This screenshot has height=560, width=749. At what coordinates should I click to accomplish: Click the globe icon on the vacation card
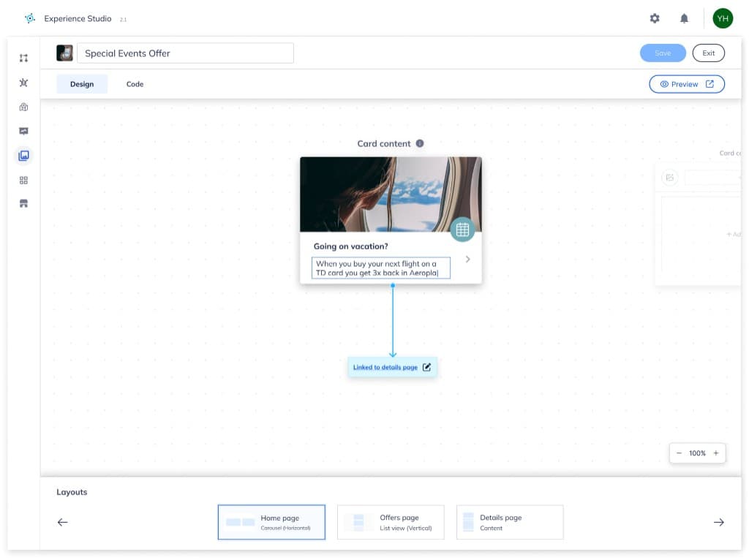(462, 229)
